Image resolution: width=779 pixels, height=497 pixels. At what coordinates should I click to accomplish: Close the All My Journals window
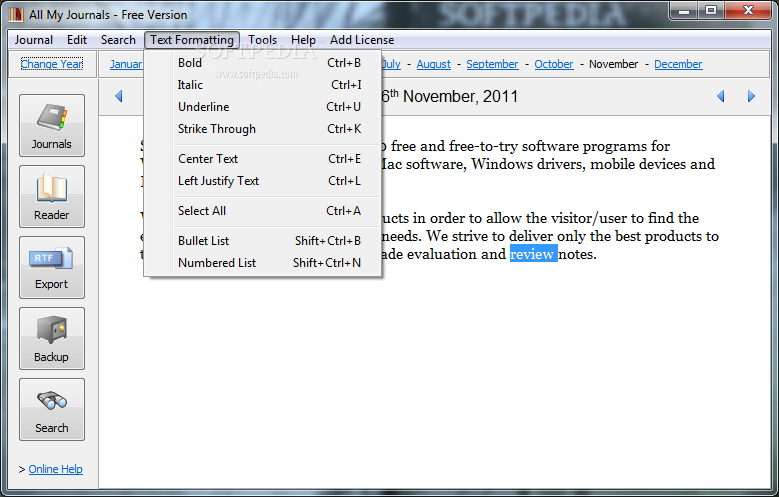click(748, 10)
